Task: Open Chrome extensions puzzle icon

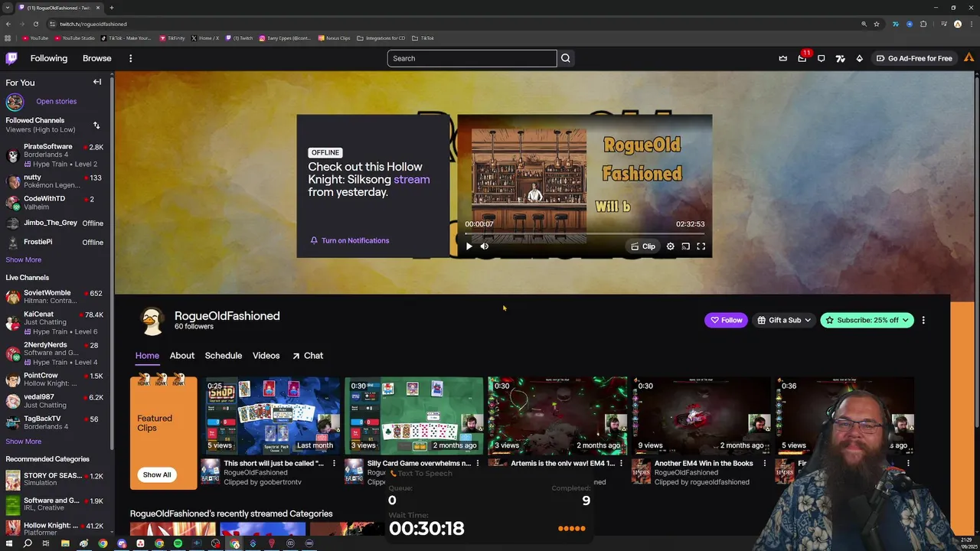Action: tap(923, 24)
